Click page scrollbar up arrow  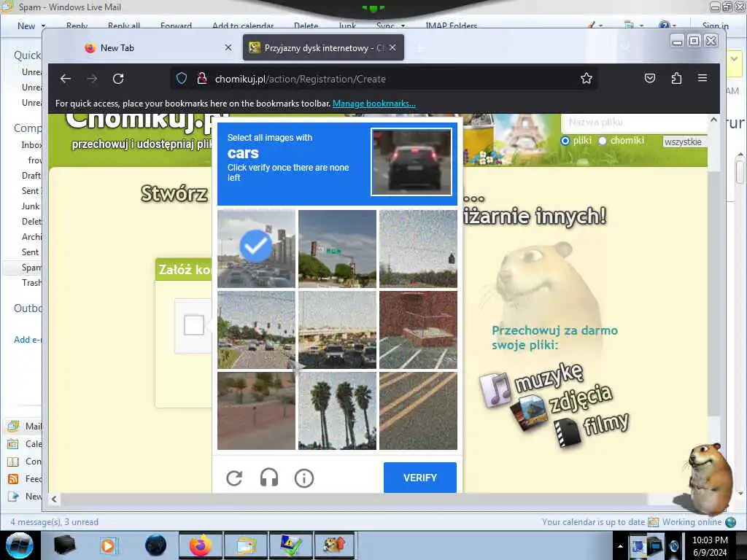713,120
